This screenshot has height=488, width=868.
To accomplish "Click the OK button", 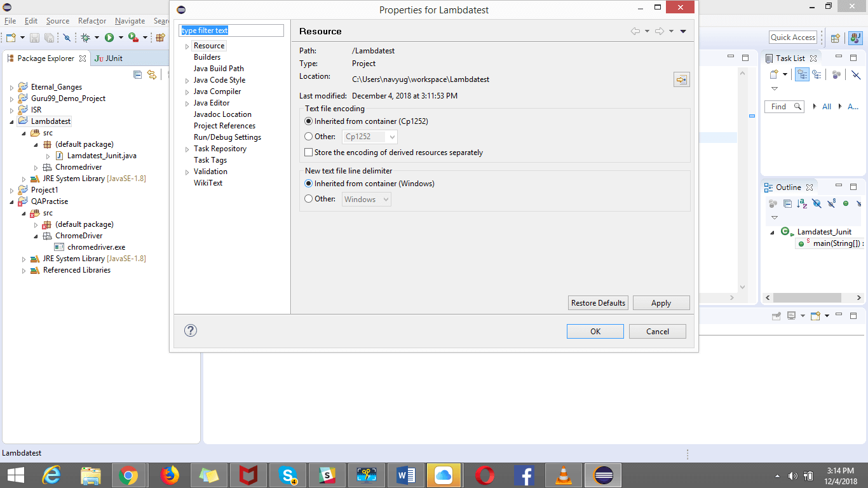I will point(595,331).
